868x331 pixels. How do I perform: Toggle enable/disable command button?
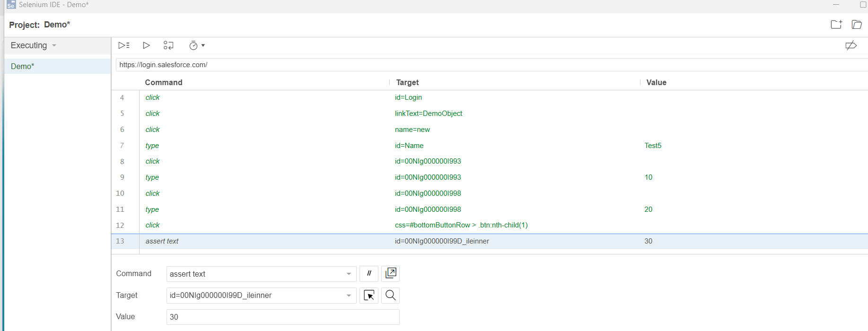[x=369, y=274]
